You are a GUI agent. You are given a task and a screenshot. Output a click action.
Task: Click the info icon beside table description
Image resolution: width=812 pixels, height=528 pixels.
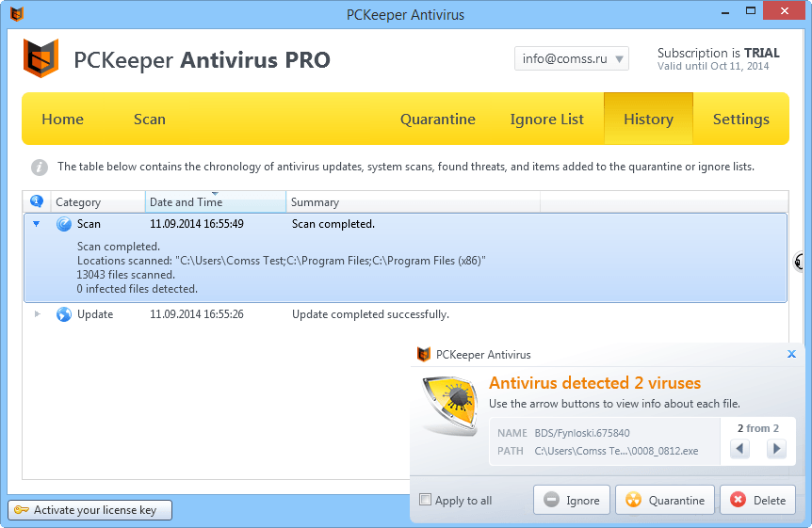pyautogui.click(x=40, y=168)
